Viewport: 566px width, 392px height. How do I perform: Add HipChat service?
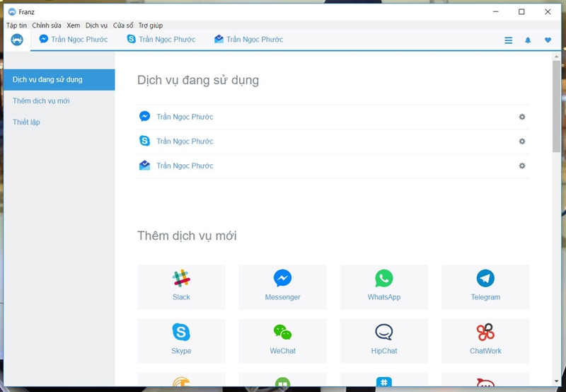pos(384,341)
